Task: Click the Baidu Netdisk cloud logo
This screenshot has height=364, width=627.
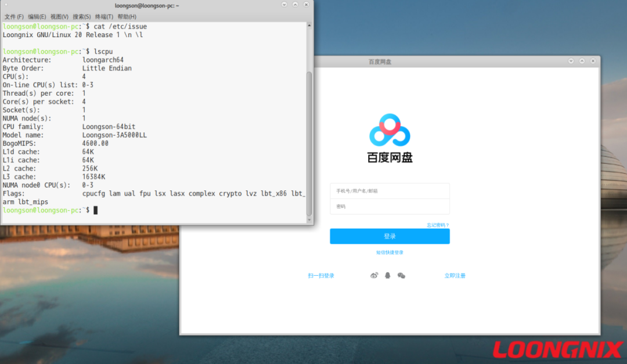Action: pyautogui.click(x=390, y=129)
